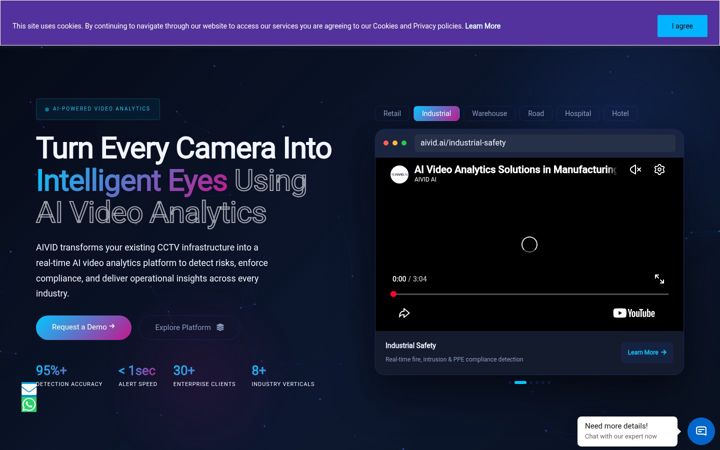720x450 pixels.
Task: Open the WhatsApp chat icon
Action: tap(29, 405)
